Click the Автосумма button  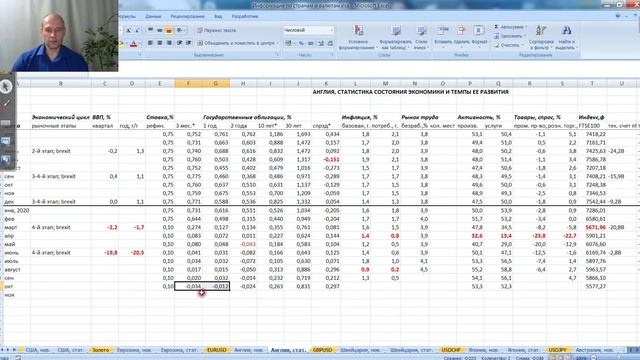pos(511,27)
